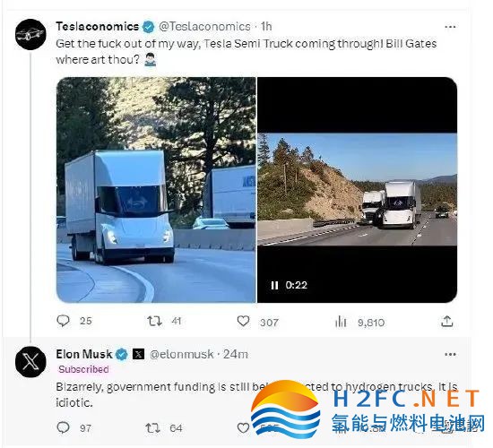Click Teslaconomics verified badge
Image resolution: width=493 pixels, height=448 pixels.
(x=148, y=27)
